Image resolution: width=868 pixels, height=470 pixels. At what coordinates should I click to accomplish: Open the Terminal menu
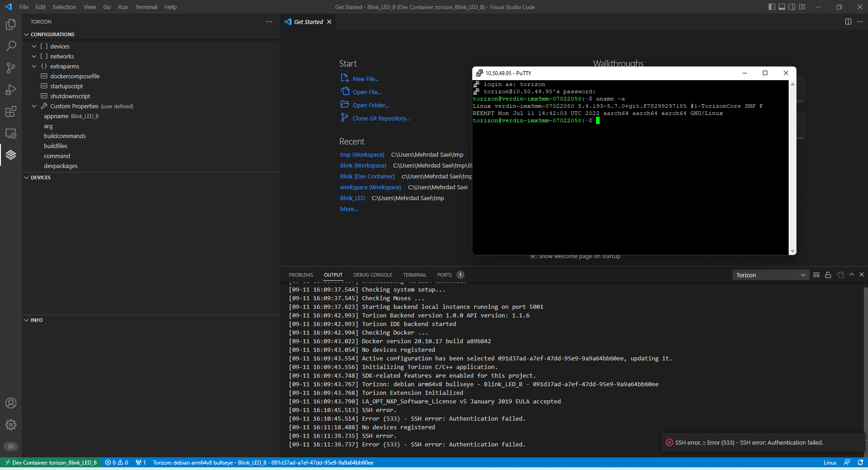click(x=146, y=7)
